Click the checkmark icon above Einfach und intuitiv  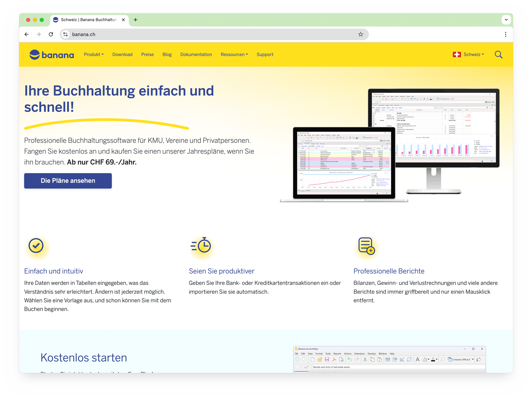[x=36, y=245]
